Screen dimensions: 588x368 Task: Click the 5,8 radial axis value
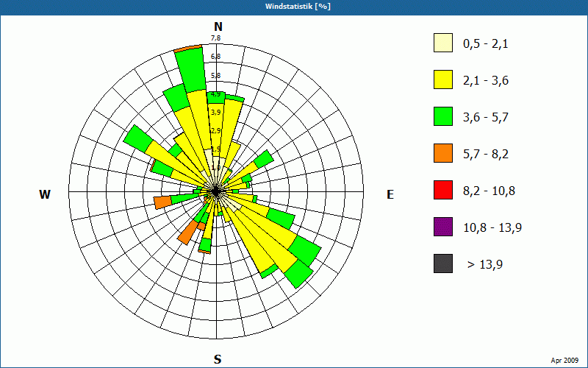click(215, 76)
